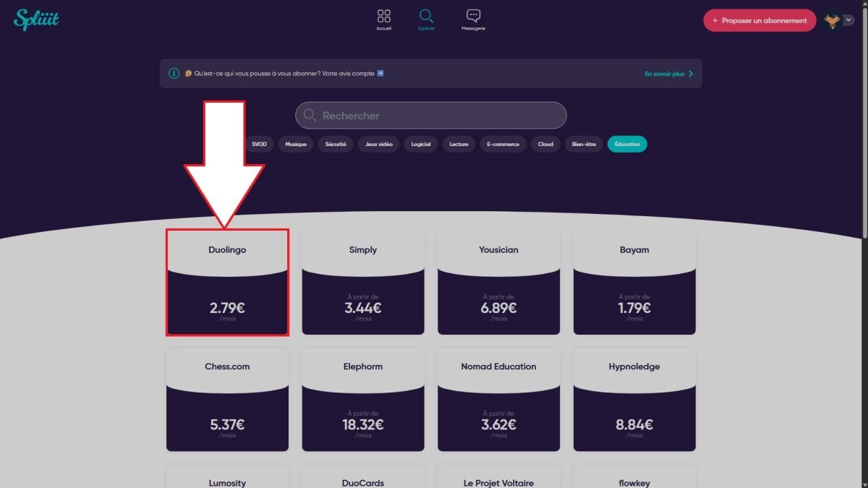Image resolution: width=868 pixels, height=488 pixels.
Task: Click the user avatar picture
Action: pyautogui.click(x=831, y=21)
